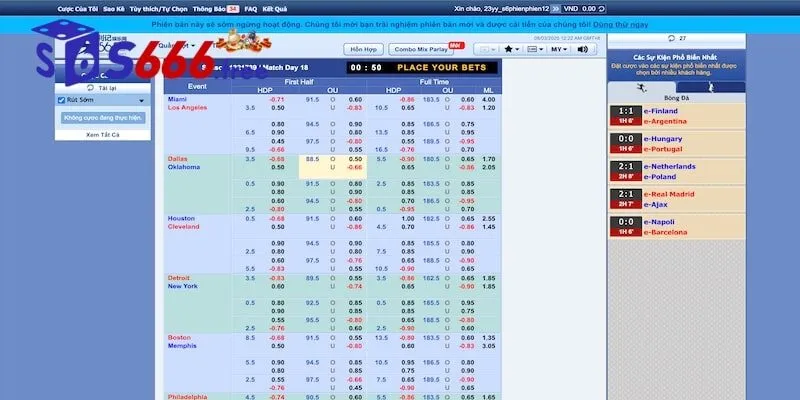This screenshot has height=400, width=800.
Task: Switch to the football popular events tab
Action: point(641,88)
